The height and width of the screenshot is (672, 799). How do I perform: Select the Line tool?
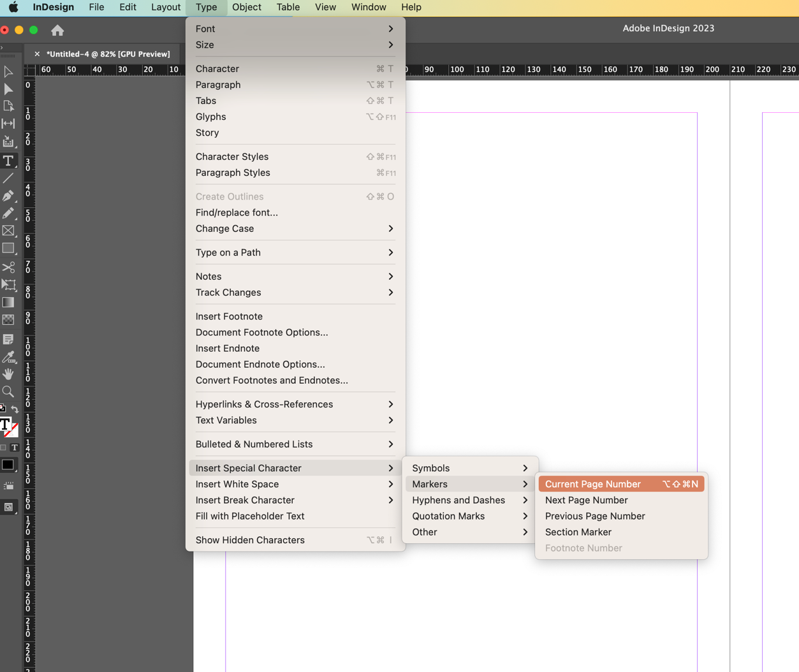(8, 179)
